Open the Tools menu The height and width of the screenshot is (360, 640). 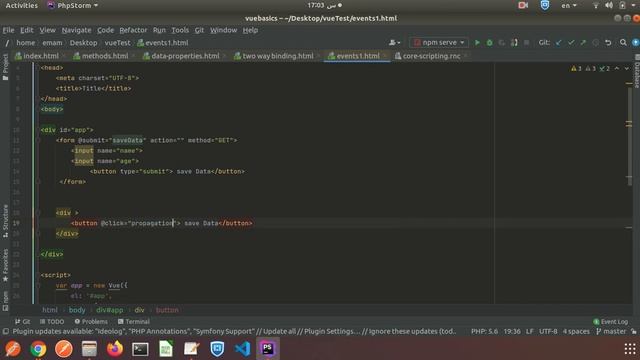coord(180,30)
